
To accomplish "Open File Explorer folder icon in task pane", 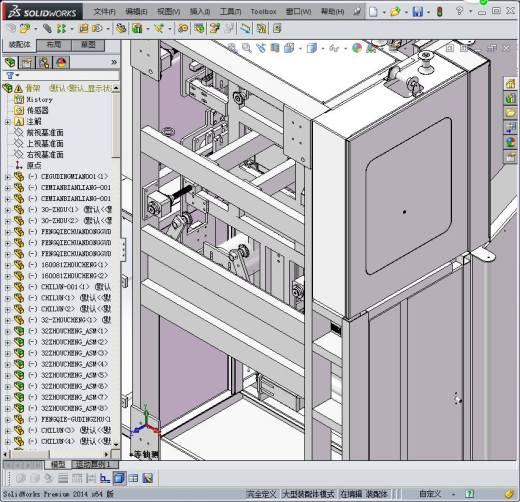I will tap(510, 113).
